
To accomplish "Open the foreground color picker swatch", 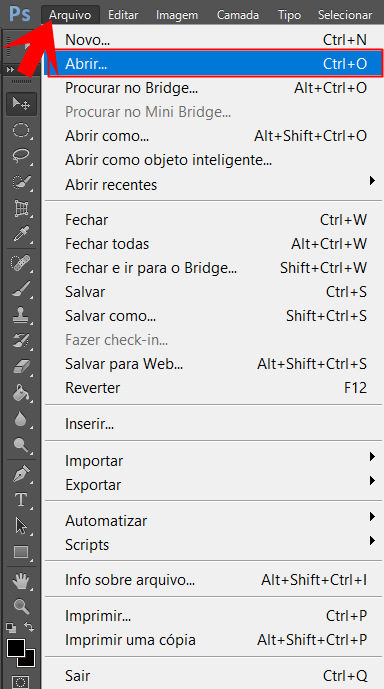I will (15, 647).
